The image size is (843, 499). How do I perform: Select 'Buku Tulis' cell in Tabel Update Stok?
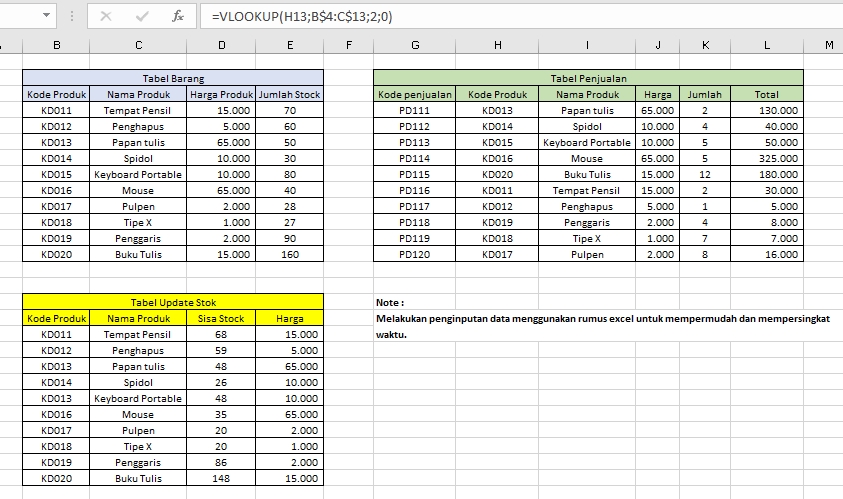coord(138,478)
